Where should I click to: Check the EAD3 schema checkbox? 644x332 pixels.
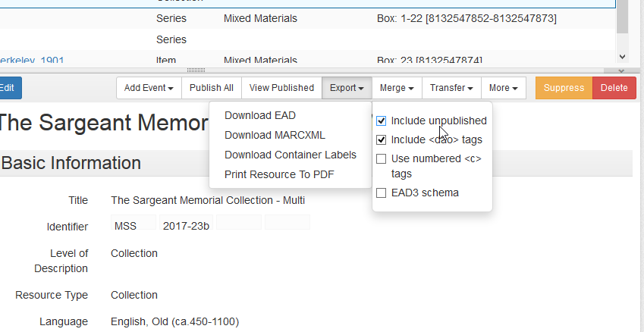pyautogui.click(x=382, y=193)
